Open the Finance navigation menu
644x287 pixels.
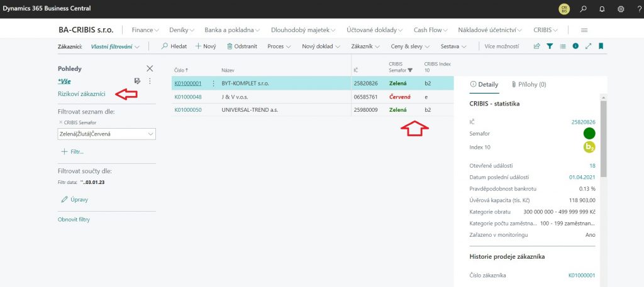click(145, 30)
